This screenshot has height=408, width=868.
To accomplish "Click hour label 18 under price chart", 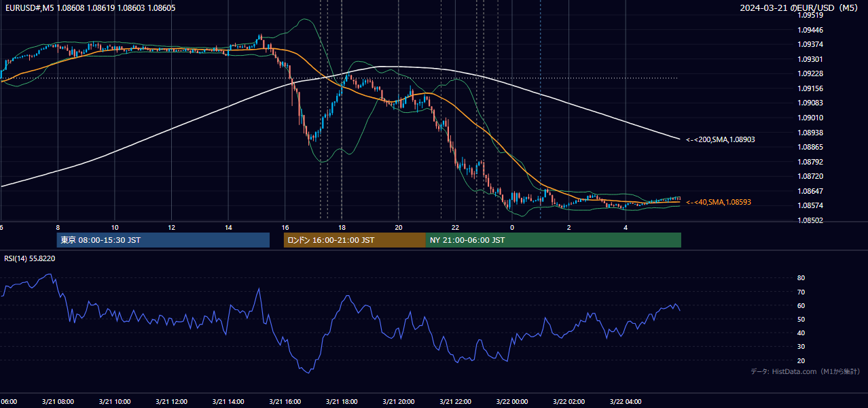I will (x=342, y=227).
